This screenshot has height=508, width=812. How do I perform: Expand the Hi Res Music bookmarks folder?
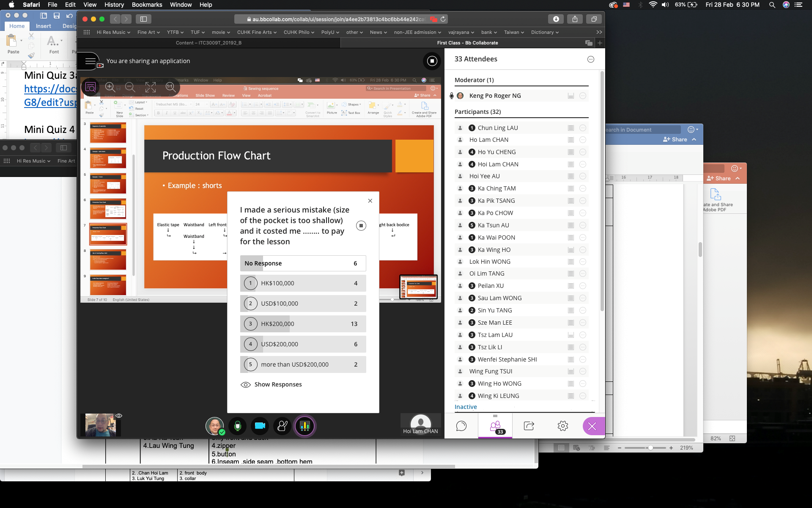[113, 32]
